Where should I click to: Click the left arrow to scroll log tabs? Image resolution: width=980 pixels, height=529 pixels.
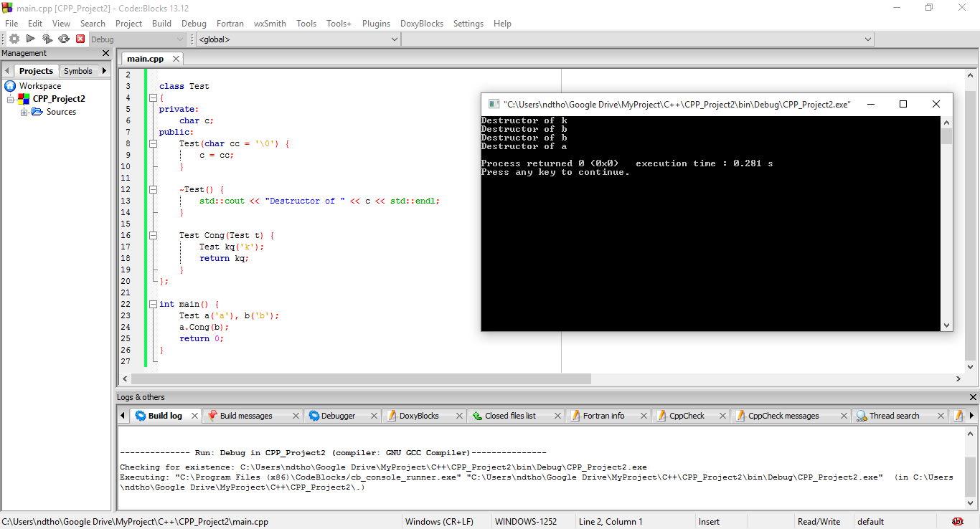[122, 415]
